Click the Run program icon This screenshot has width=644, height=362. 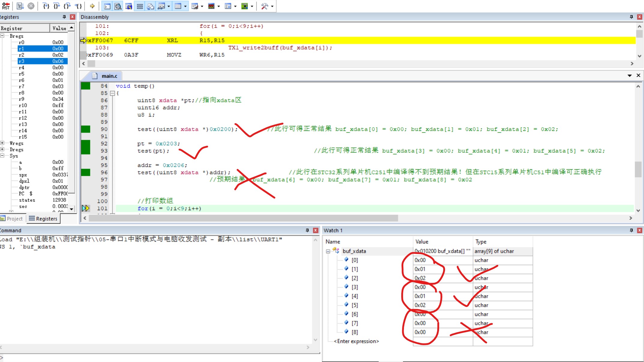[x=20, y=6]
